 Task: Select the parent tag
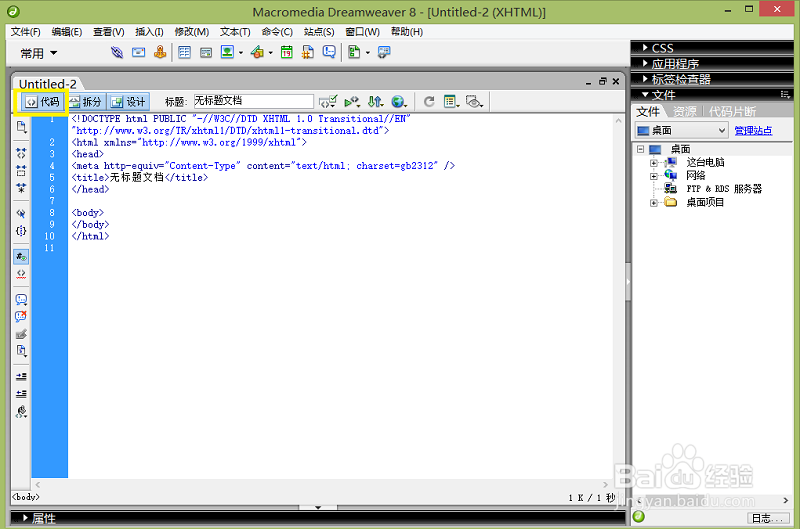pyautogui.click(x=21, y=213)
